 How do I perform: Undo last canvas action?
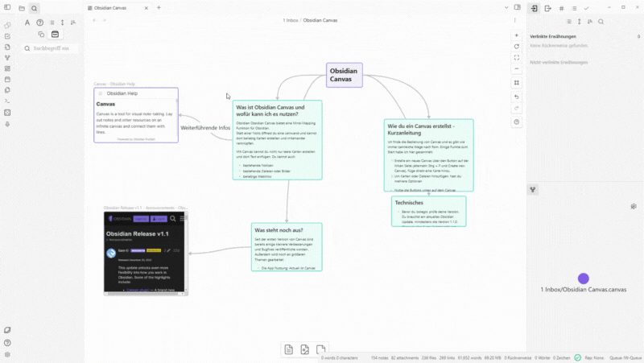(517, 97)
